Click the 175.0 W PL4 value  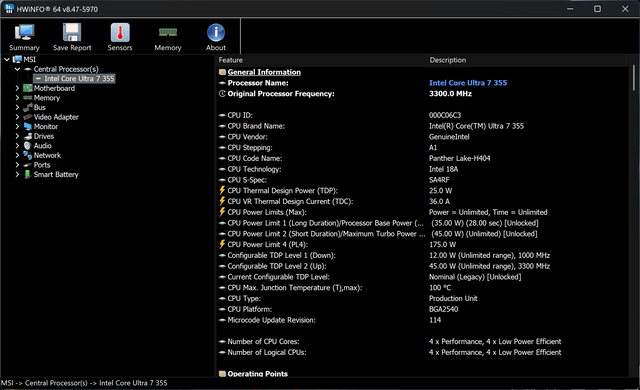(x=442, y=244)
